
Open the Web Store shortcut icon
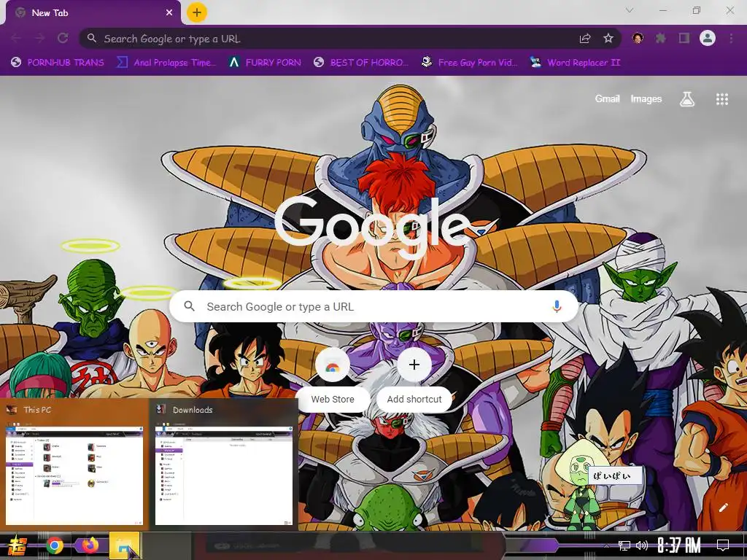pyautogui.click(x=333, y=365)
